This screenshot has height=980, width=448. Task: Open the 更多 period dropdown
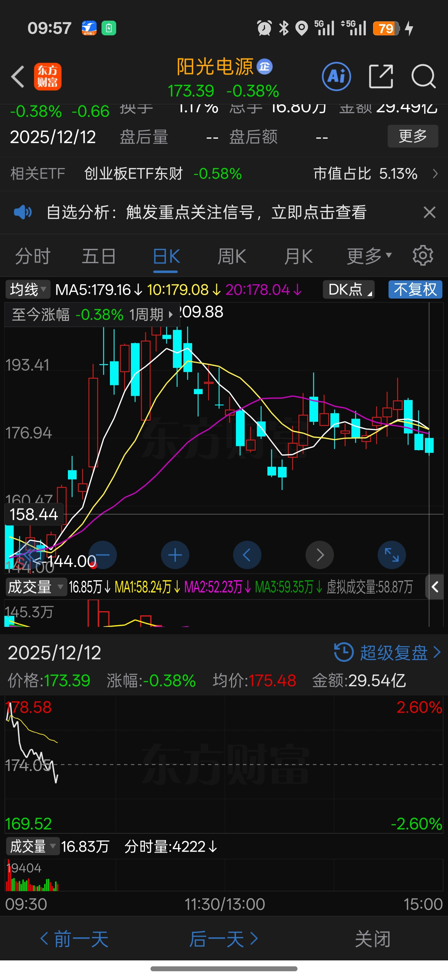(x=369, y=256)
